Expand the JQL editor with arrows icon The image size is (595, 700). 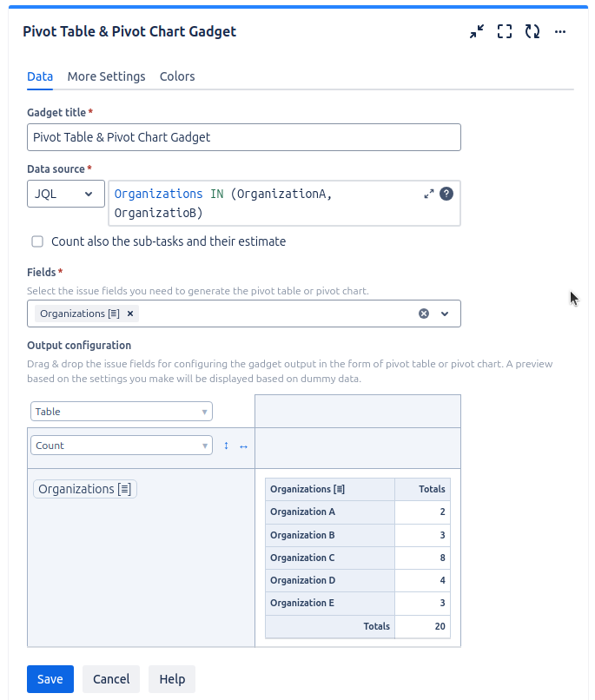[x=429, y=194]
